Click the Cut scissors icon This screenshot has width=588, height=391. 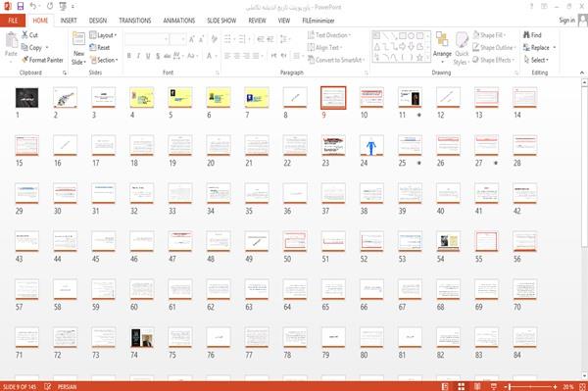24,35
